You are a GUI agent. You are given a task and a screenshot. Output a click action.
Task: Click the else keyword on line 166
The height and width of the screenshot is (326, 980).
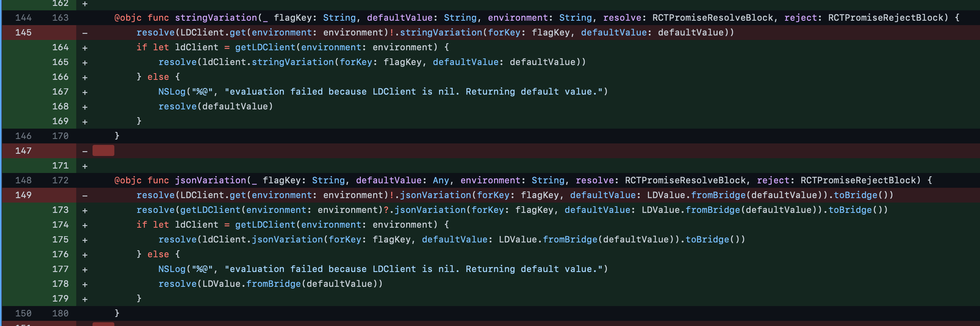click(x=158, y=77)
